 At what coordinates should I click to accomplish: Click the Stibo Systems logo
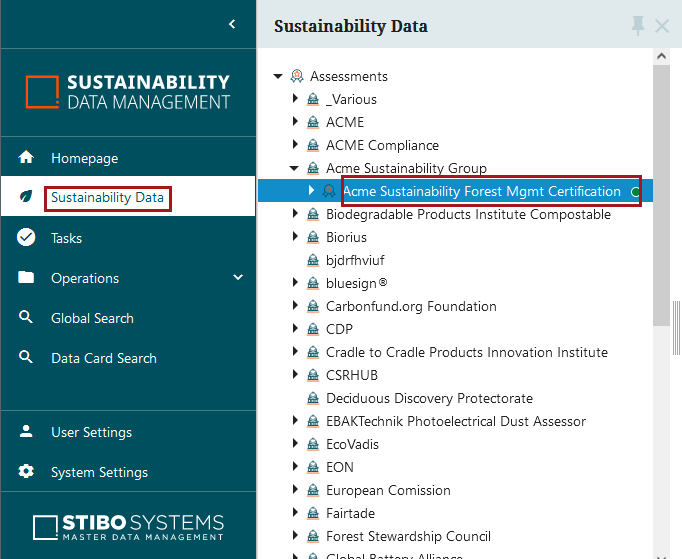(x=128, y=527)
